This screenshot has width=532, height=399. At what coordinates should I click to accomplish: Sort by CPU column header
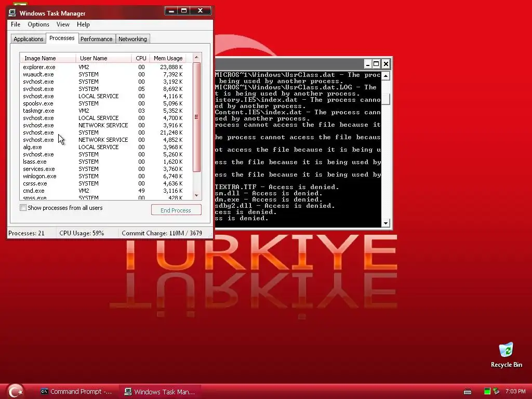coord(141,58)
